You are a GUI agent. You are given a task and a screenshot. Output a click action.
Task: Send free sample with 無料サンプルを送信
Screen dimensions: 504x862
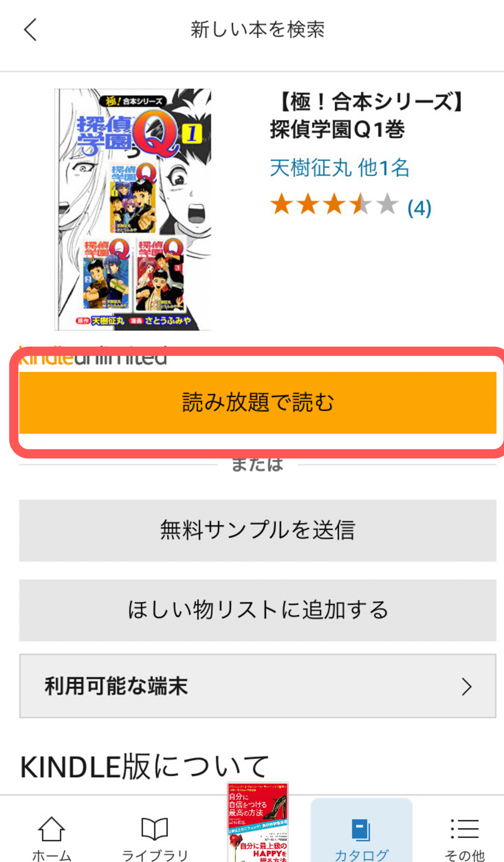tap(258, 530)
